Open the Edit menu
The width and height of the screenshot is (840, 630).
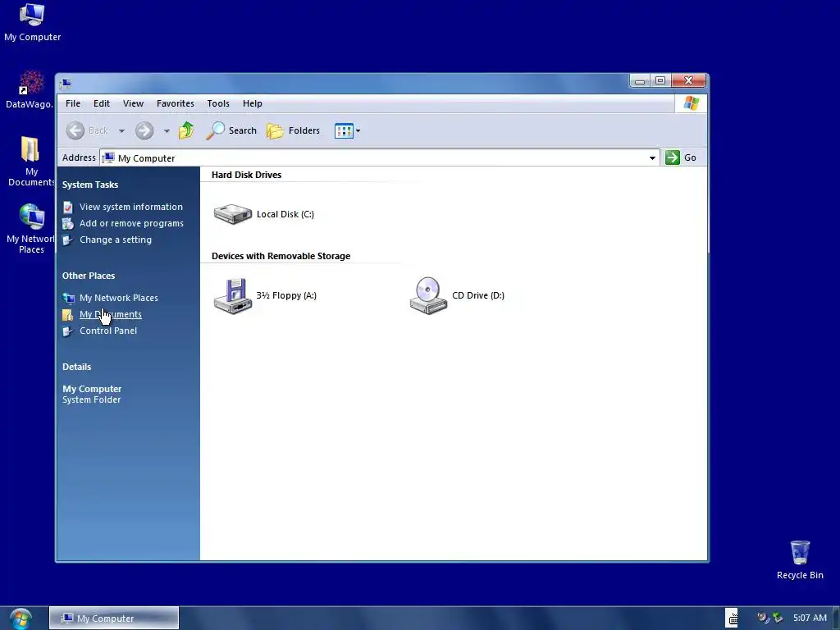tap(101, 103)
